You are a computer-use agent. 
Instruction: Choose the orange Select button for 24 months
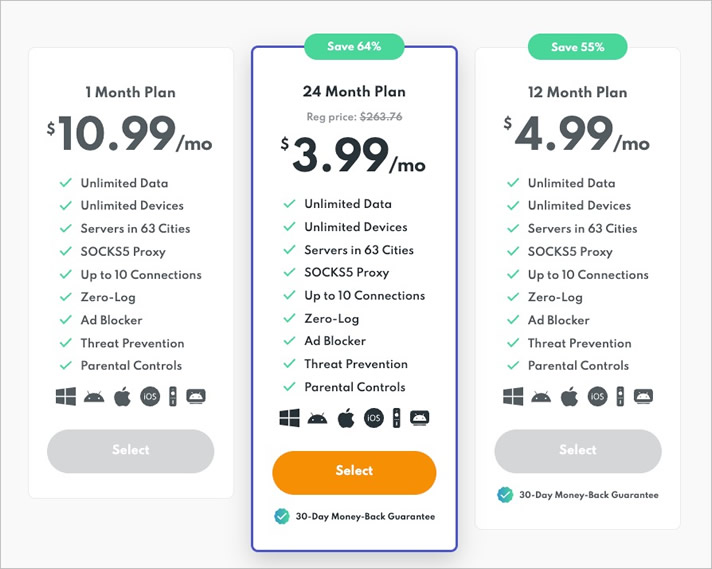pyautogui.click(x=354, y=472)
